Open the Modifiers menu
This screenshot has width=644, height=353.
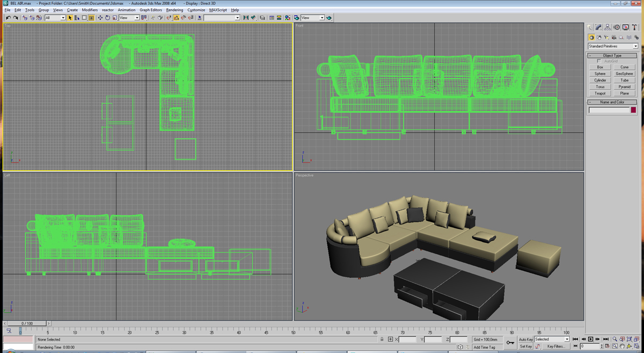(90, 10)
